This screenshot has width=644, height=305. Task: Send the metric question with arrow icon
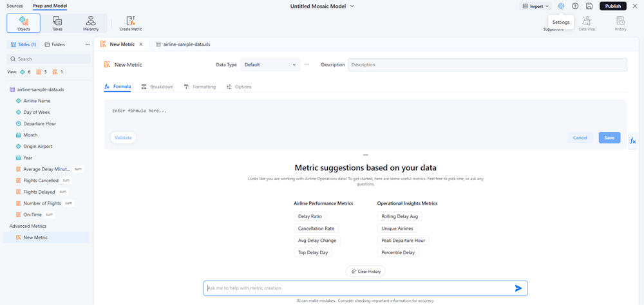518,288
